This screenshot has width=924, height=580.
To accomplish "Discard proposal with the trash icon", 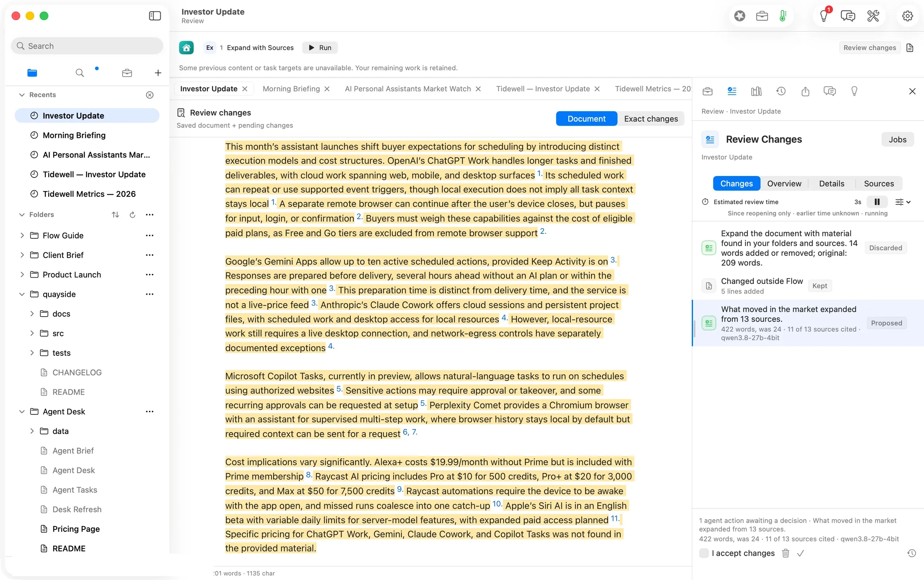I will (785, 553).
